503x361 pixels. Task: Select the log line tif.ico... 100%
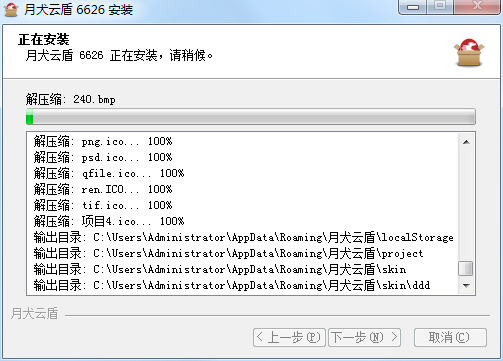point(103,205)
